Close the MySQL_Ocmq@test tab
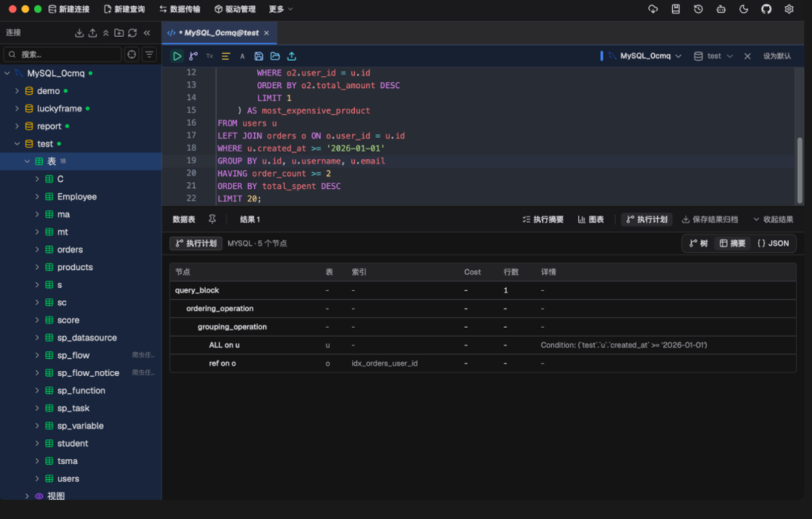The image size is (812, 519). coord(267,32)
